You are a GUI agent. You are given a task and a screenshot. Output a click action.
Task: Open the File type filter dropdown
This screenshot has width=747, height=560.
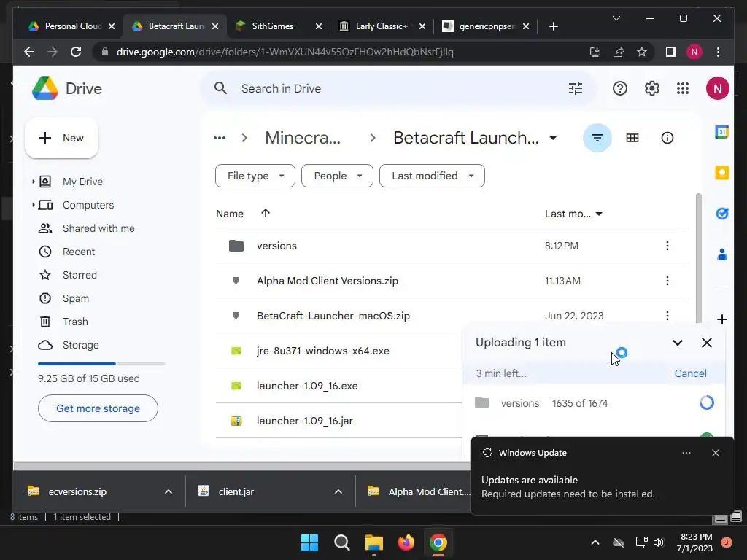point(255,176)
